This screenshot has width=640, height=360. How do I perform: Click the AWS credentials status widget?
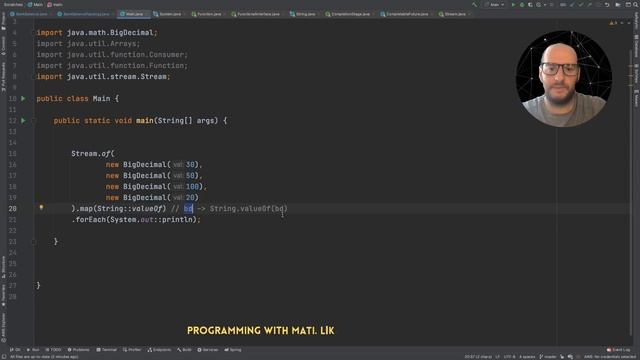610,357
